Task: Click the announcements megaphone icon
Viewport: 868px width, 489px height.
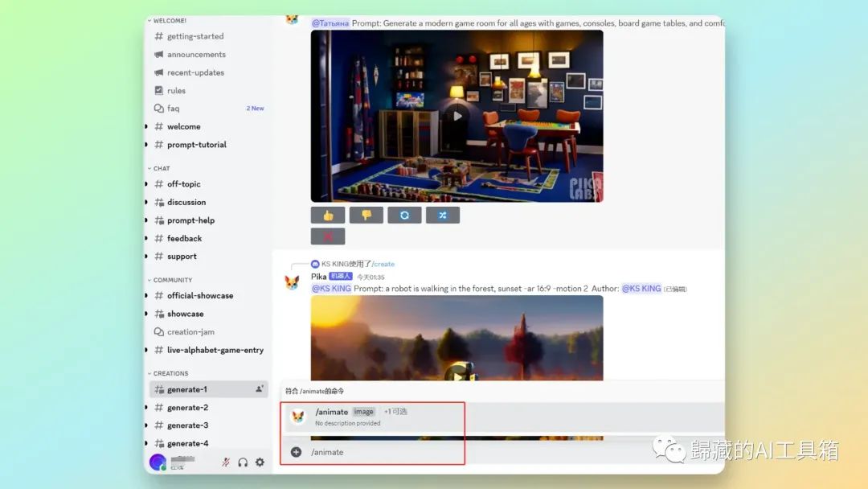Action: tap(159, 54)
